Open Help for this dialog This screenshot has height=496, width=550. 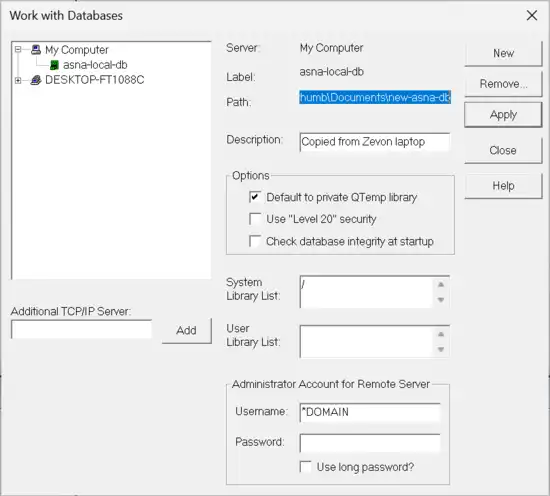(503, 186)
